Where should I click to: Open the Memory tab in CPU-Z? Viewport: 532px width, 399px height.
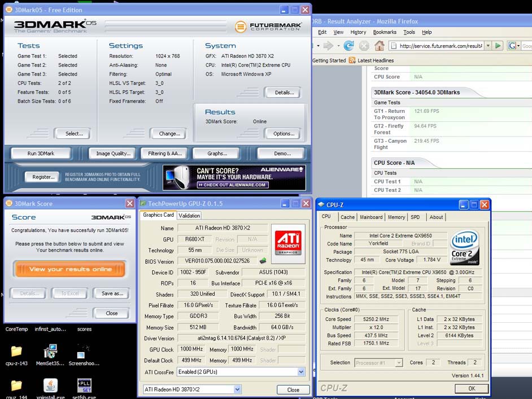click(x=396, y=217)
